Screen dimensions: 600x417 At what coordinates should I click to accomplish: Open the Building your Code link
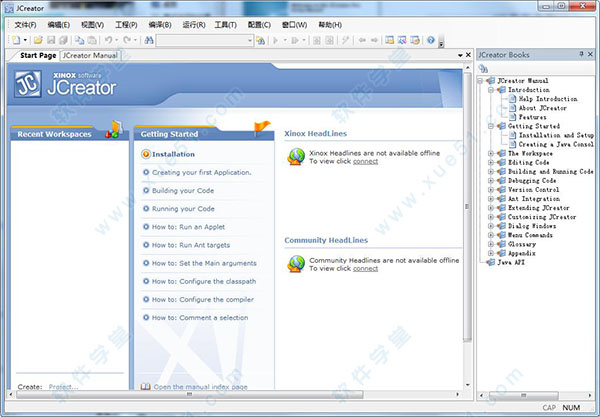[x=183, y=191]
